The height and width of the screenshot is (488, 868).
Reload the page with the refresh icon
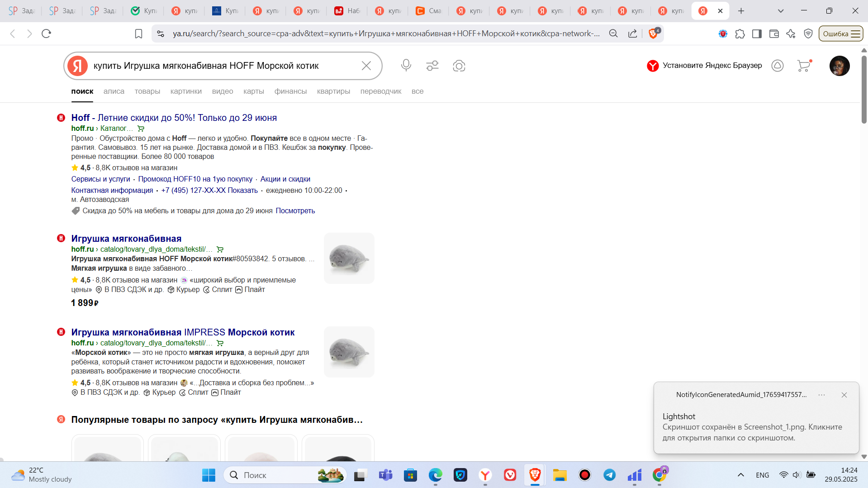pos(46,33)
